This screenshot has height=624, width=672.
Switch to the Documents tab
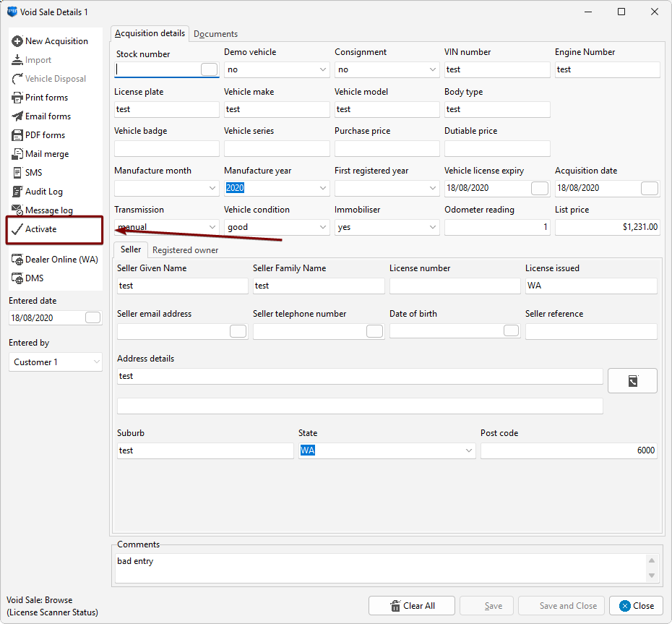[x=215, y=34]
